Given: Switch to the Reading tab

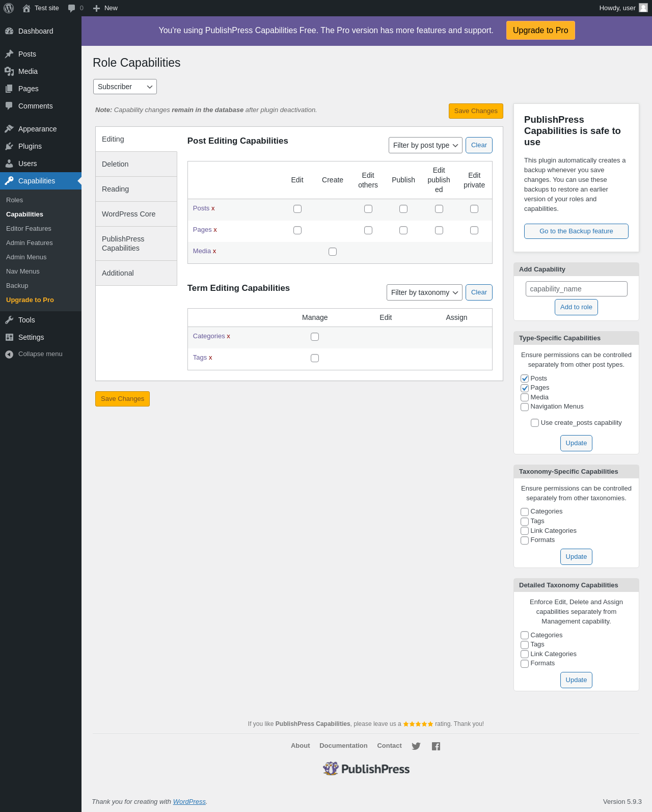Looking at the screenshot, I should click(136, 189).
